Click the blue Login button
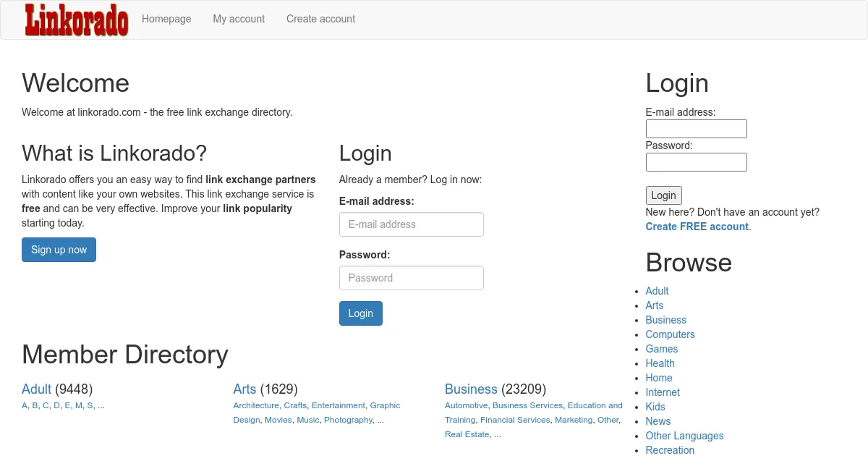Viewport: 868px width, 456px height. pos(360,313)
